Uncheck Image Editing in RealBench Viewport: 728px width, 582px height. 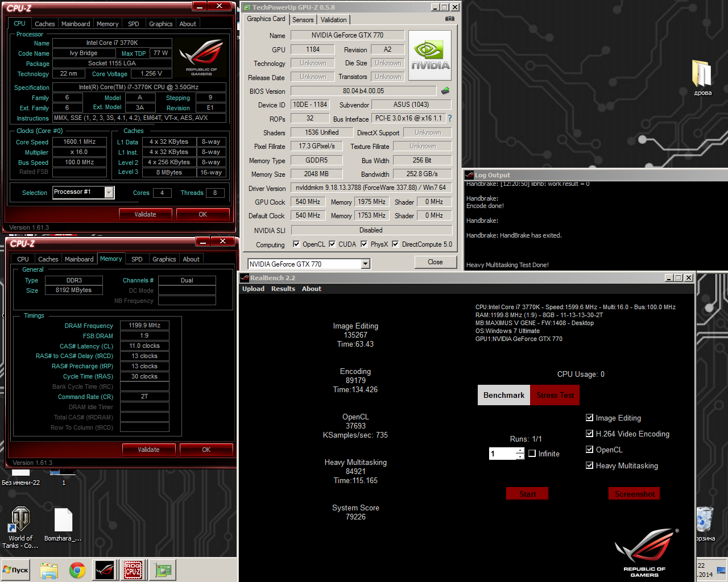point(590,418)
